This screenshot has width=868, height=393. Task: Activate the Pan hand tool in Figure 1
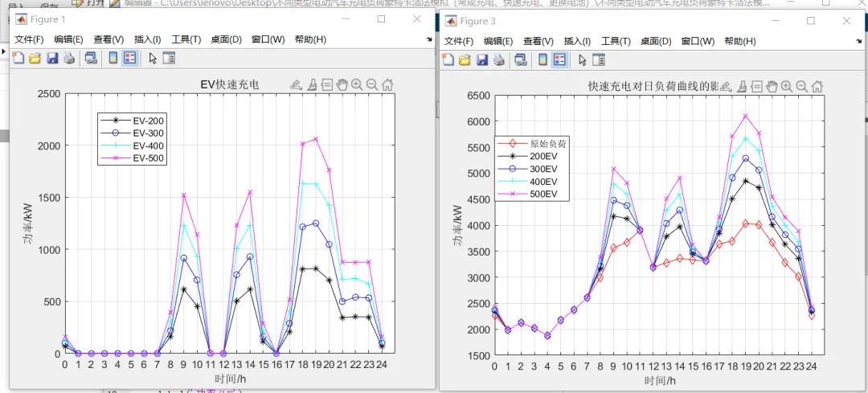(342, 84)
